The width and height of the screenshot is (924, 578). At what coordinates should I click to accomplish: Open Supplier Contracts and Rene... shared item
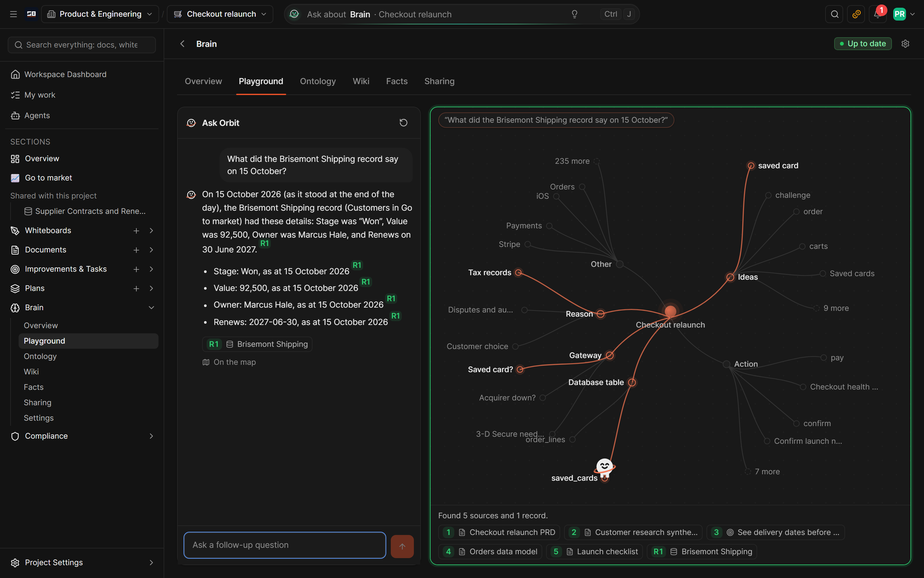[x=85, y=211]
